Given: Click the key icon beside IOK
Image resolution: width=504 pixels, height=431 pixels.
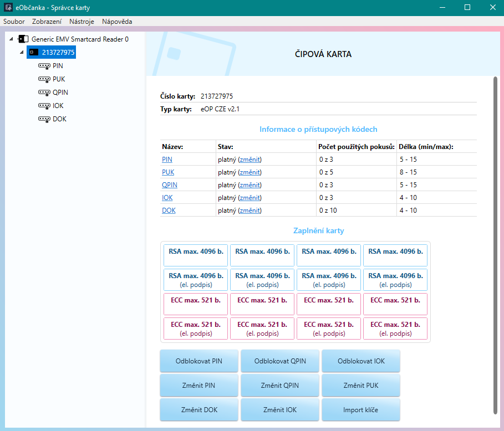Looking at the screenshot, I should (x=44, y=106).
